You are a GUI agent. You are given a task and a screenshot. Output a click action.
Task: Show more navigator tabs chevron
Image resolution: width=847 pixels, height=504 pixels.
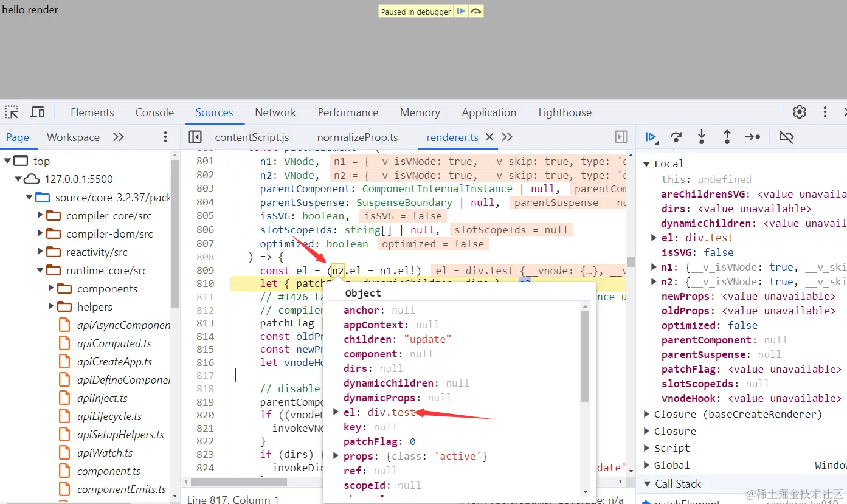(x=119, y=137)
